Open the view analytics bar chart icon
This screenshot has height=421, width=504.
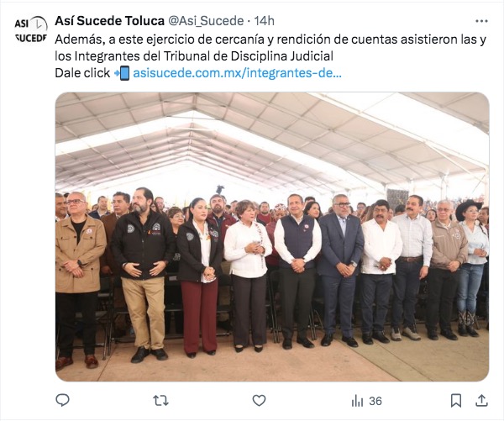[x=357, y=401]
